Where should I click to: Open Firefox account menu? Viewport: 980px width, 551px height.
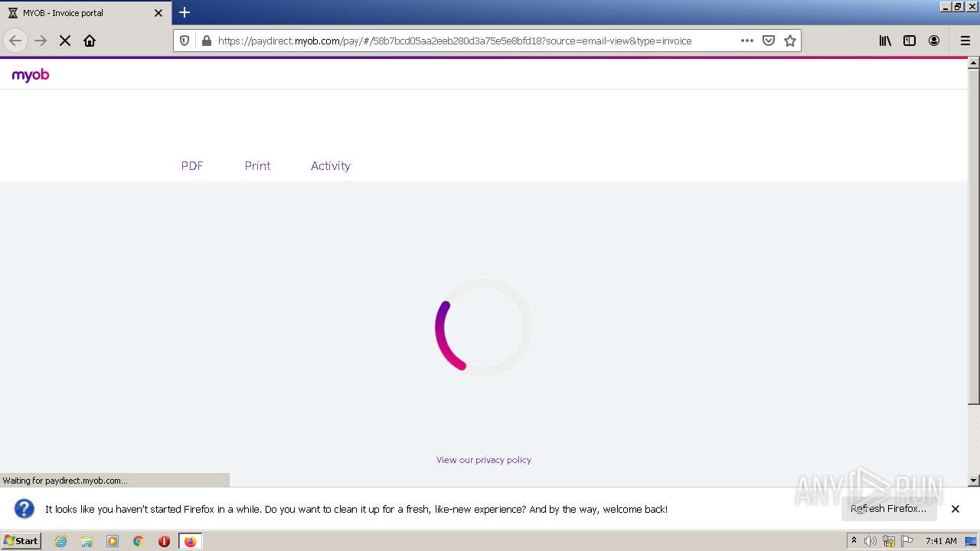click(x=934, y=41)
